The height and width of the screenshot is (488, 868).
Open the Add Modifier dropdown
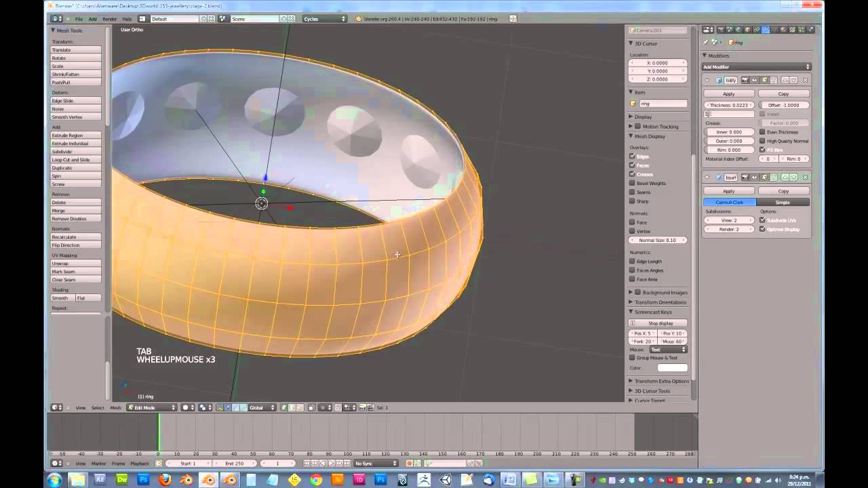[x=757, y=67]
